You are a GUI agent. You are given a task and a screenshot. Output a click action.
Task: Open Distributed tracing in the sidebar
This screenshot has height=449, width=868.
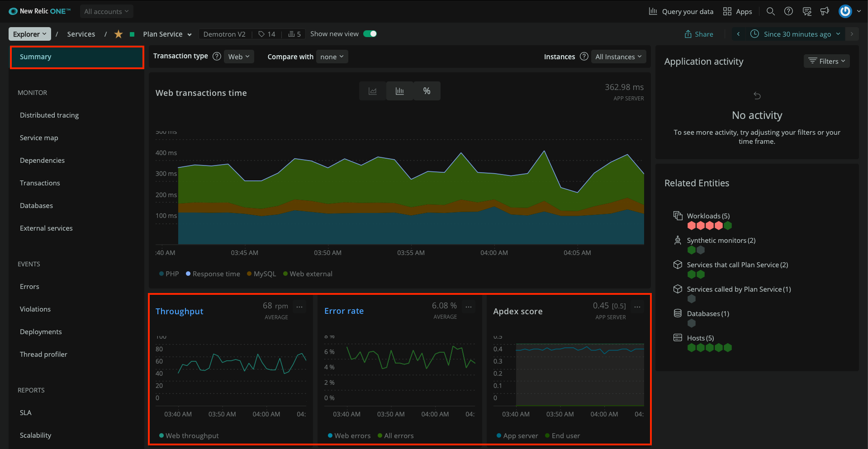point(49,115)
